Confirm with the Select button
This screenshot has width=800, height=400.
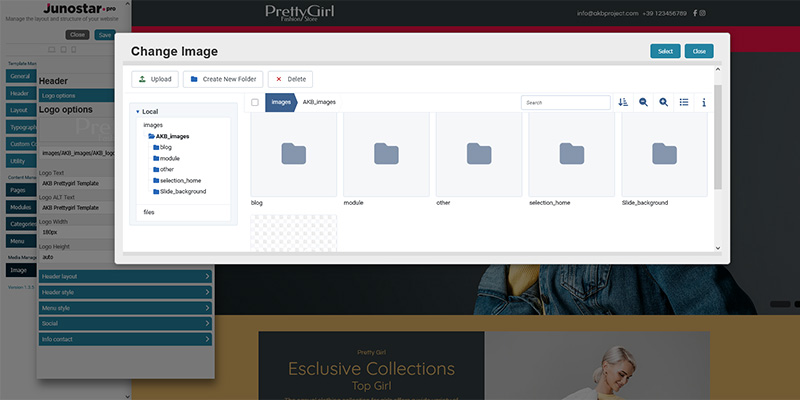(664, 51)
